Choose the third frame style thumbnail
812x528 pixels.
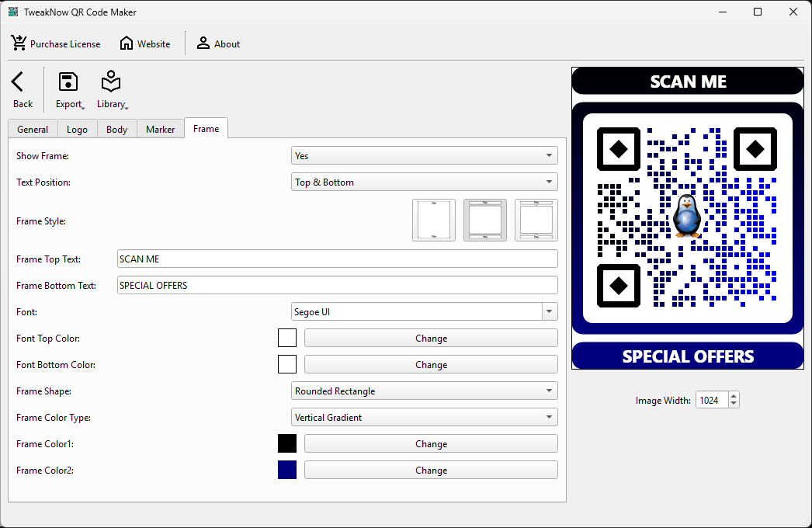536,221
